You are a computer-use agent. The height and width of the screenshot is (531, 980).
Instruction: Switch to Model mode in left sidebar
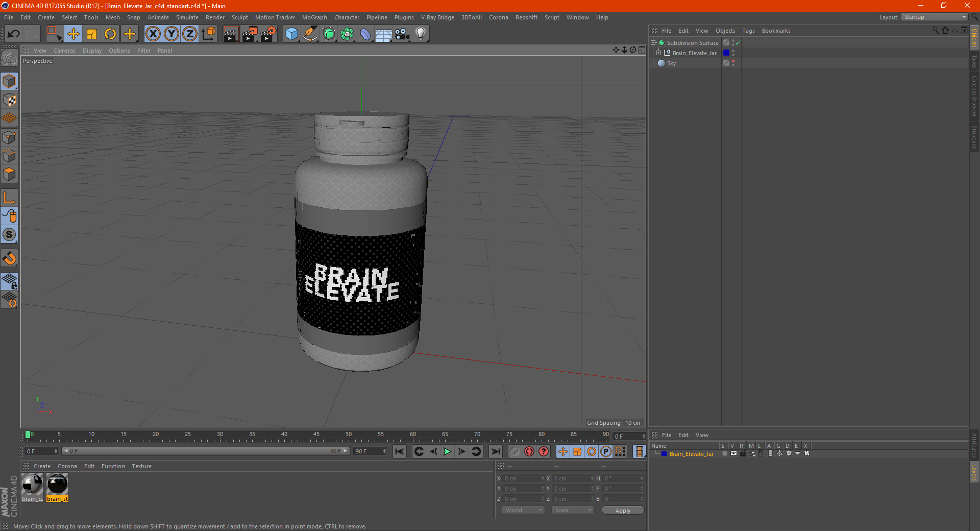pyautogui.click(x=10, y=81)
